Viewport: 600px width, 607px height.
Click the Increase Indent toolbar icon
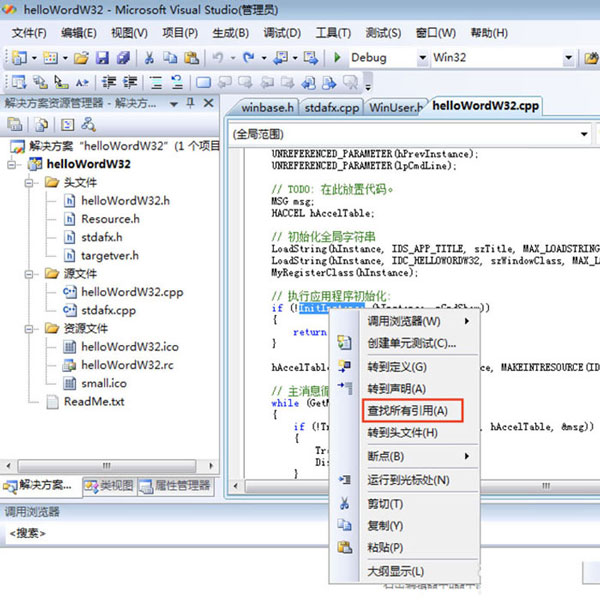[131, 83]
